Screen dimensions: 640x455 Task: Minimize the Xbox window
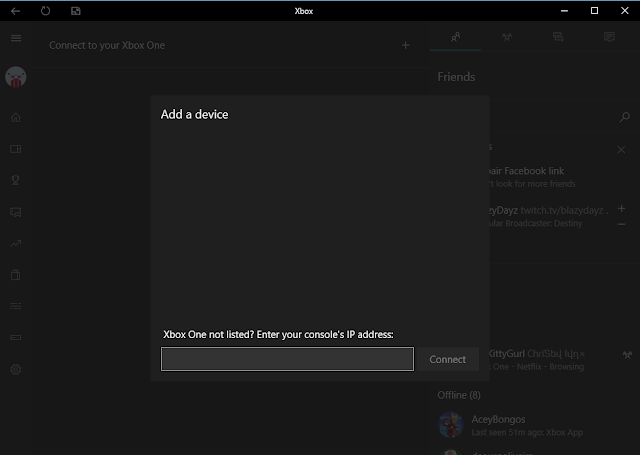(x=564, y=11)
